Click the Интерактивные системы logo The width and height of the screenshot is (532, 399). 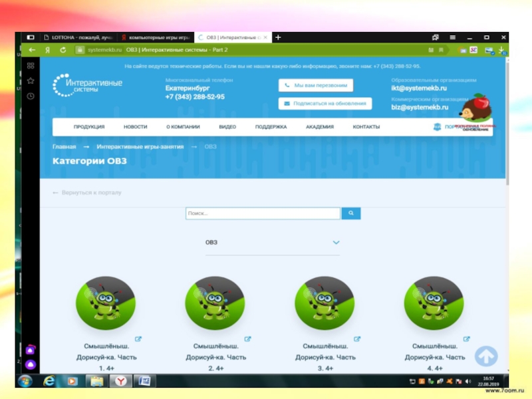[x=88, y=85]
